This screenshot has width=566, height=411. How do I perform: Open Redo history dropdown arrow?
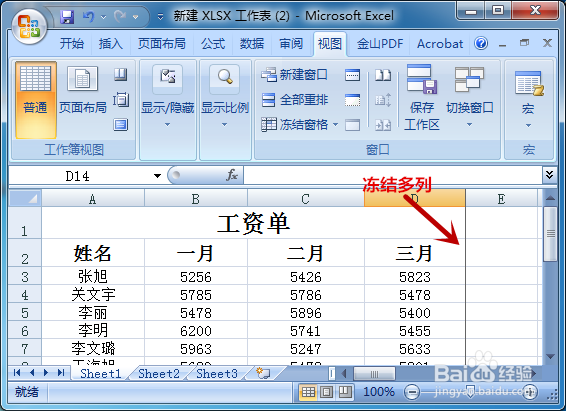pyautogui.click(x=135, y=17)
